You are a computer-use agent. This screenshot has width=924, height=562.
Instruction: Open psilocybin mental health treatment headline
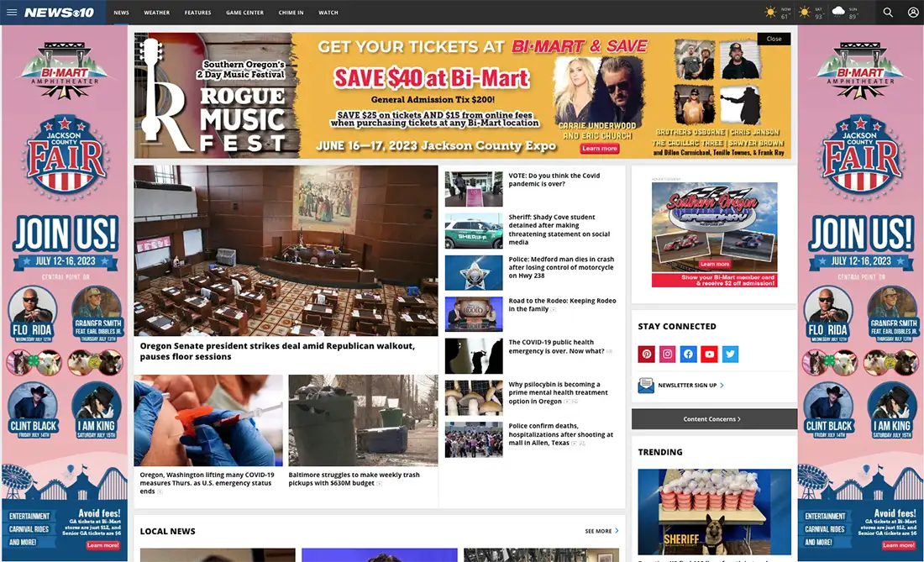click(x=558, y=392)
